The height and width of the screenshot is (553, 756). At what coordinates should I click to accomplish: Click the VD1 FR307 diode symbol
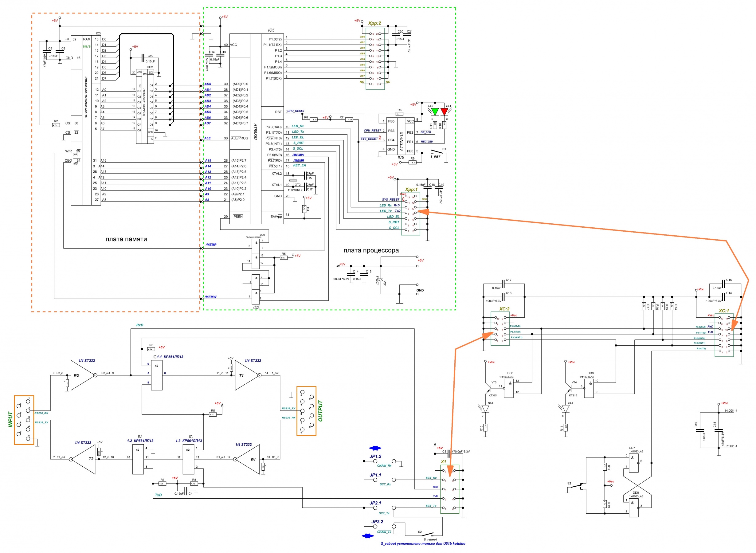pyautogui.click(x=381, y=279)
